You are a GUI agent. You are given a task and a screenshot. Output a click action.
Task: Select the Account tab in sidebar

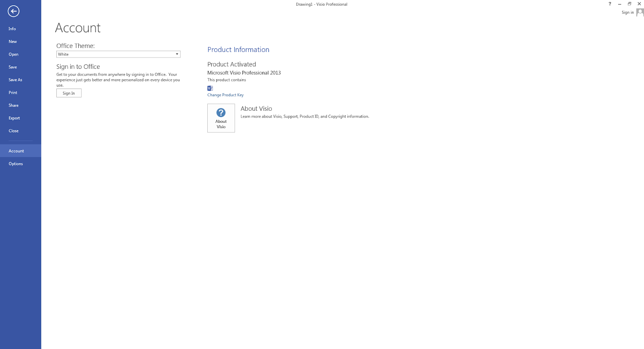(x=21, y=151)
